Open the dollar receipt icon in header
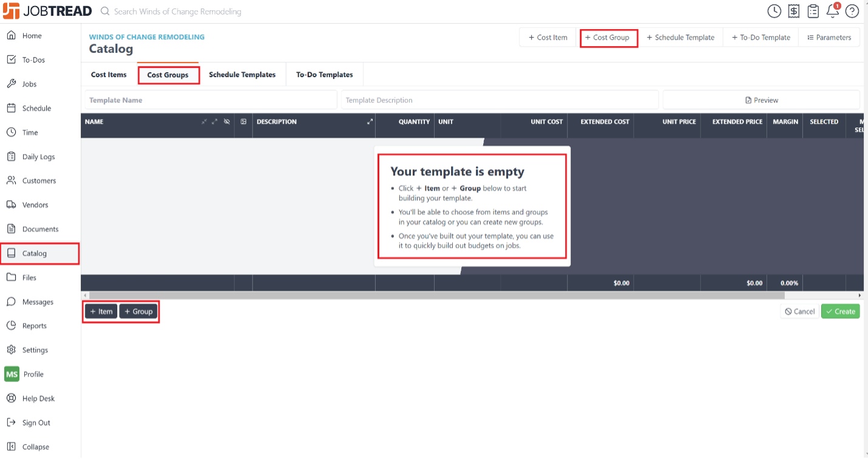The width and height of the screenshot is (868, 459). pos(793,11)
